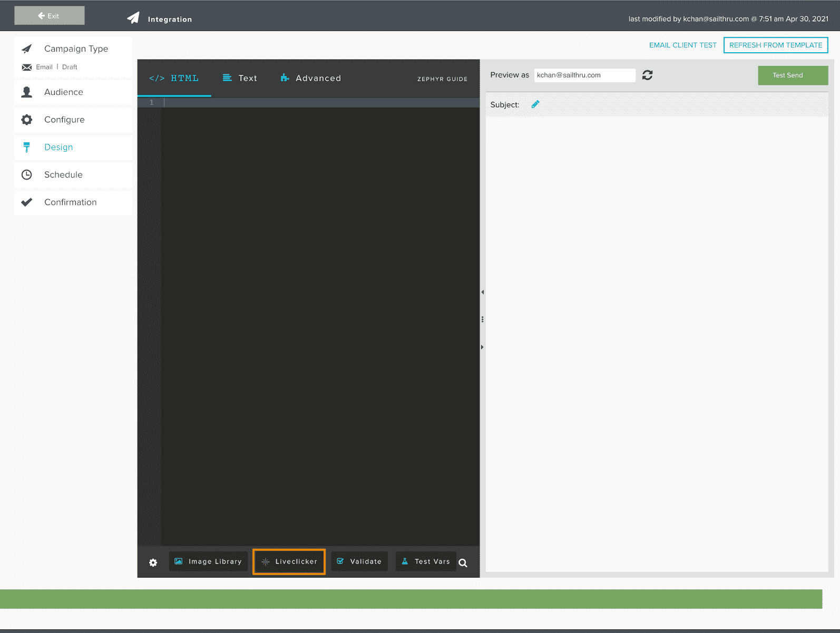The height and width of the screenshot is (633, 840).
Task: Open editor settings gear icon
Action: [x=153, y=562]
